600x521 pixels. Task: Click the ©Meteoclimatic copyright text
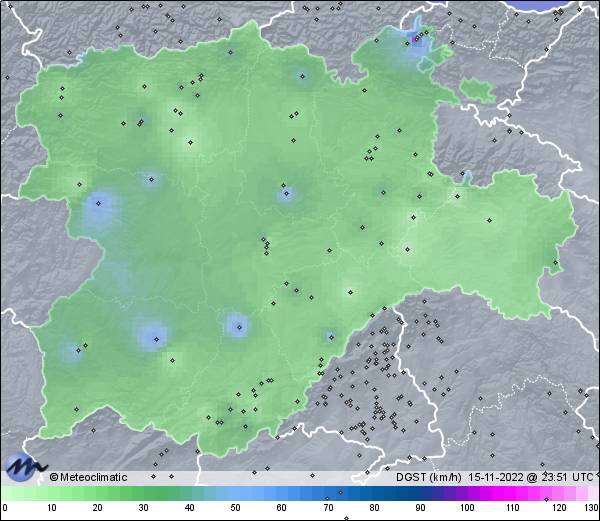(x=89, y=477)
